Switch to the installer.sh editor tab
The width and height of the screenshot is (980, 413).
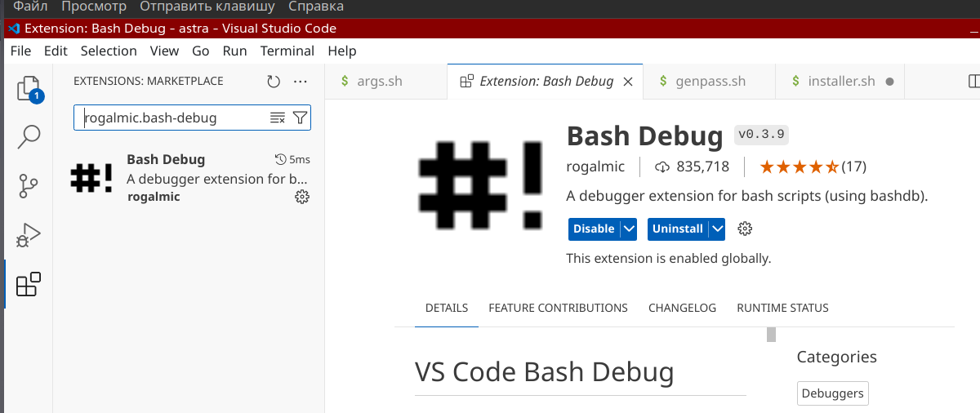[x=840, y=82]
